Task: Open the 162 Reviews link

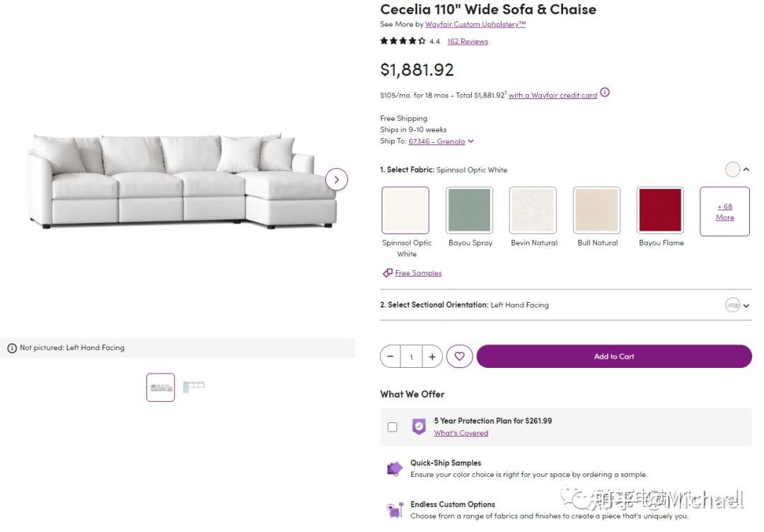Action: coord(468,41)
